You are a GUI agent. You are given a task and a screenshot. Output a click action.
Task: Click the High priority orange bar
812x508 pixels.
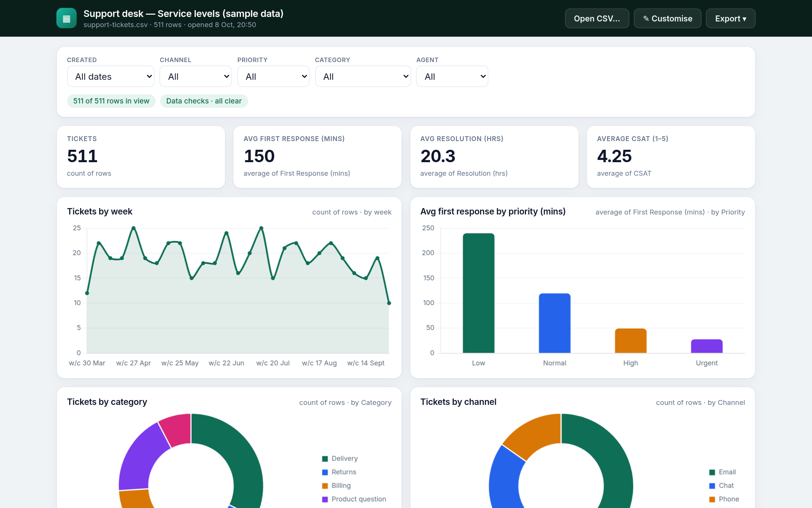(630, 341)
